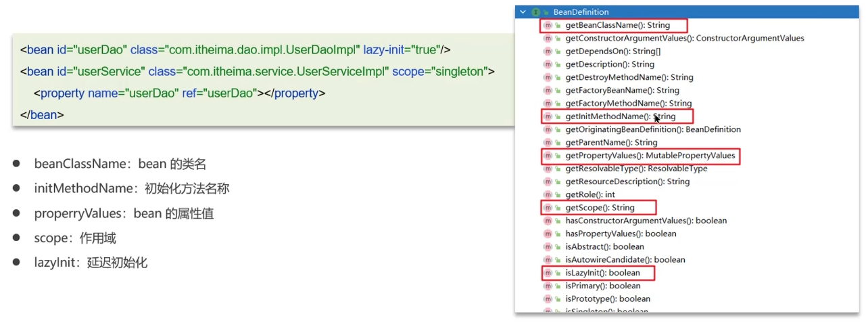Click method icon beside getPropertyValues()

(548, 156)
